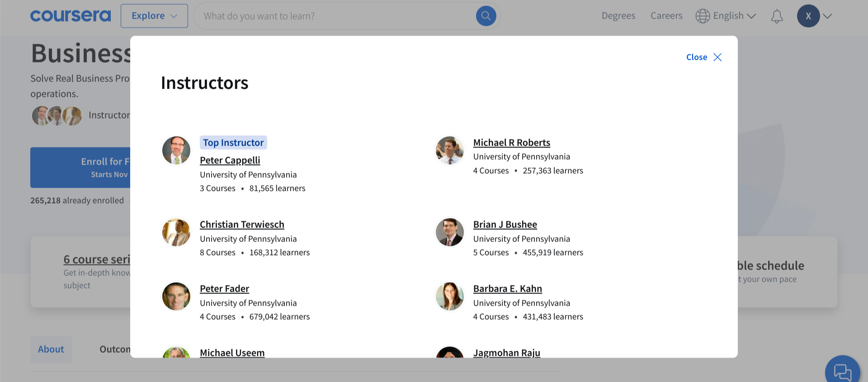
Task: Click Brian J Bushee's avatar
Action: pyautogui.click(x=449, y=232)
